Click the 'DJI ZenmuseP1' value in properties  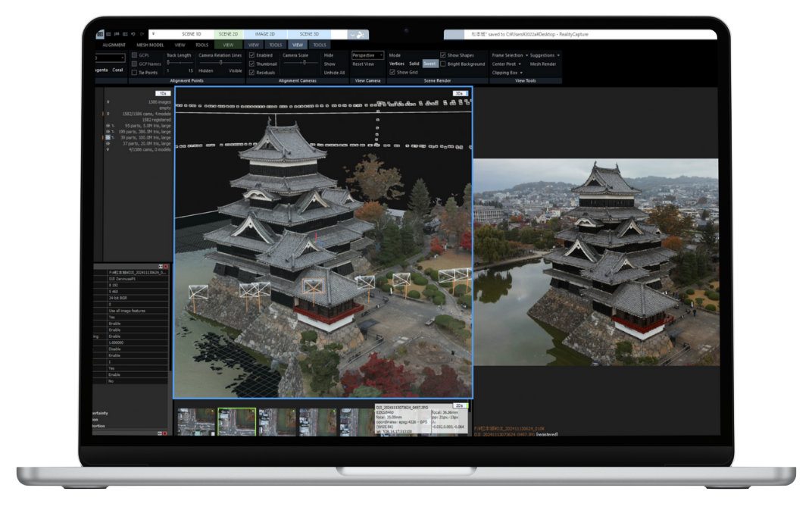click(122, 279)
